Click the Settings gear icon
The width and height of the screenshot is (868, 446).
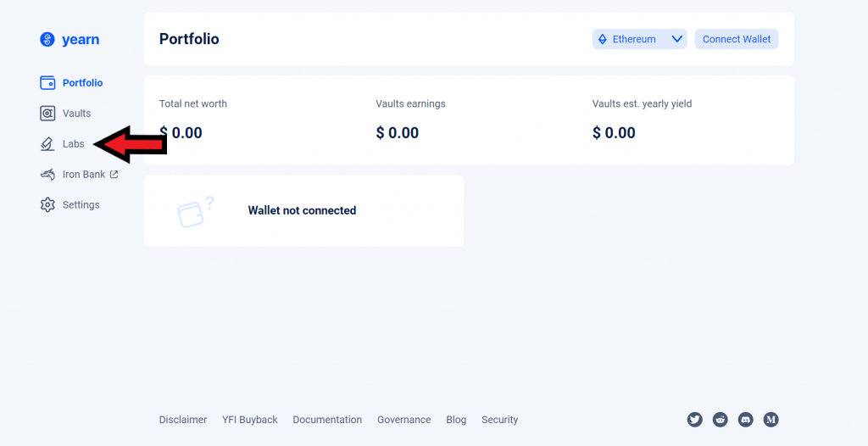pyautogui.click(x=47, y=205)
